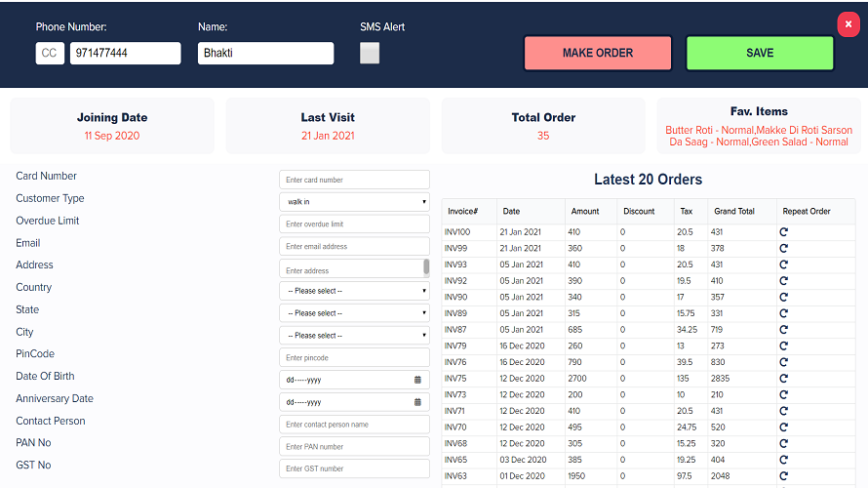Focus the Name field containing Bhakti
Viewport: 868px width, 488px height.
pyautogui.click(x=265, y=53)
